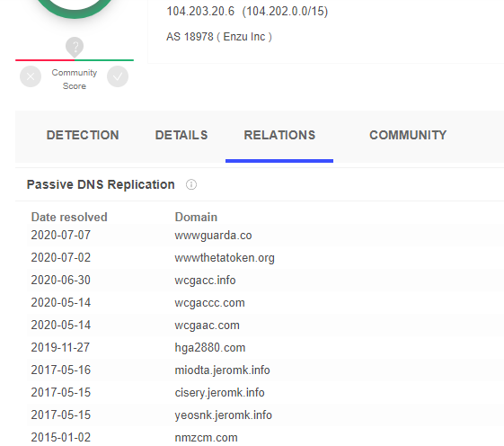Open domain cisery.jeromk.info
The width and height of the screenshot is (504, 446).
tap(219, 393)
